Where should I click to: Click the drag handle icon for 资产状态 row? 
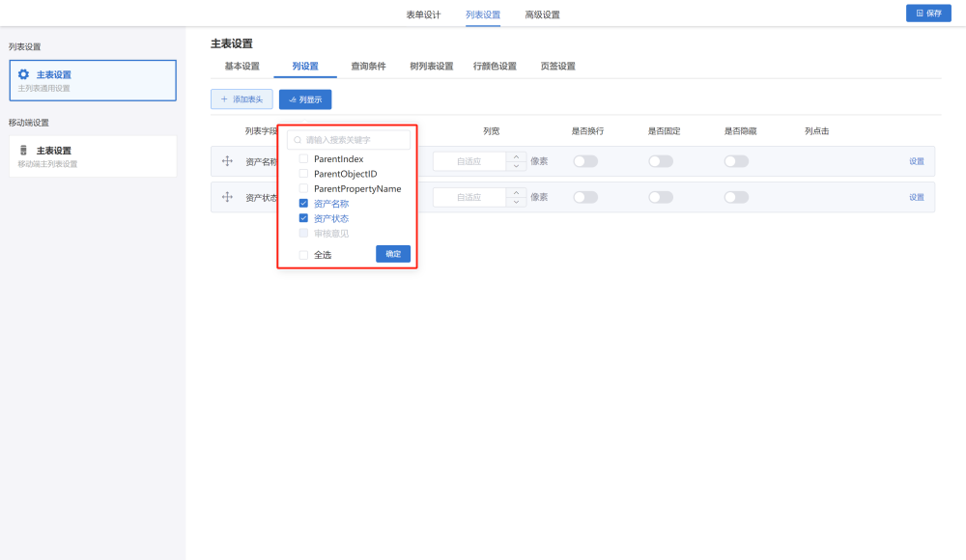tap(228, 197)
